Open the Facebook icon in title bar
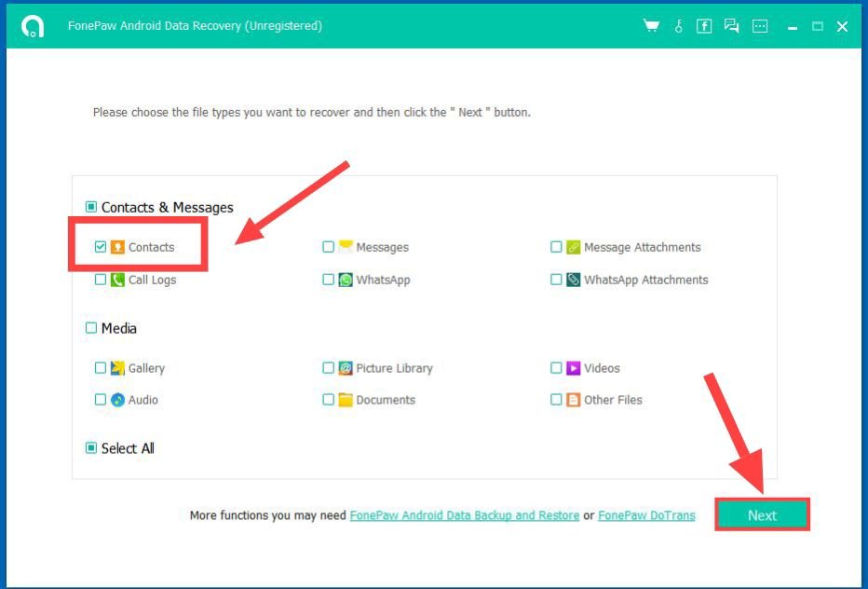The width and height of the screenshot is (868, 589). (x=704, y=26)
